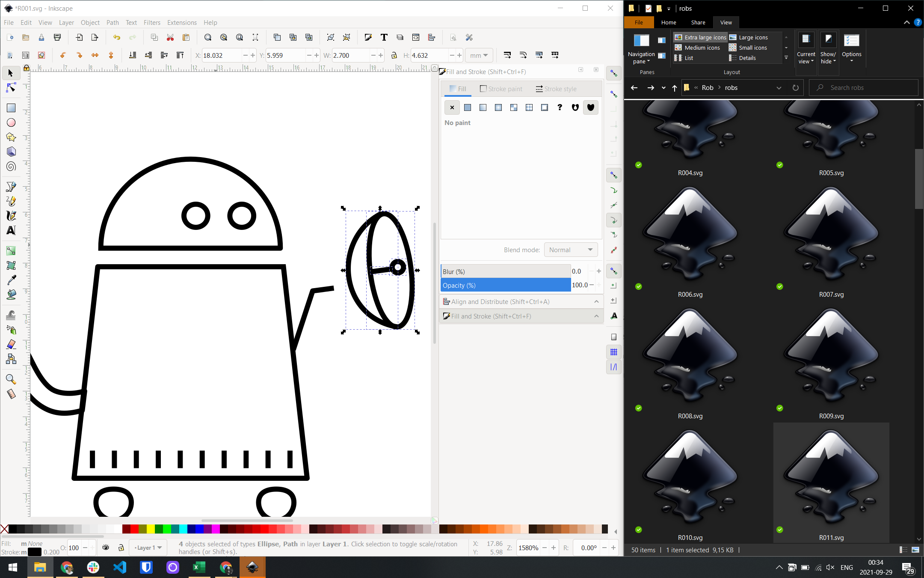Toggle guide lock at ruler corner
This screenshot has height=578, width=924.
point(27,68)
